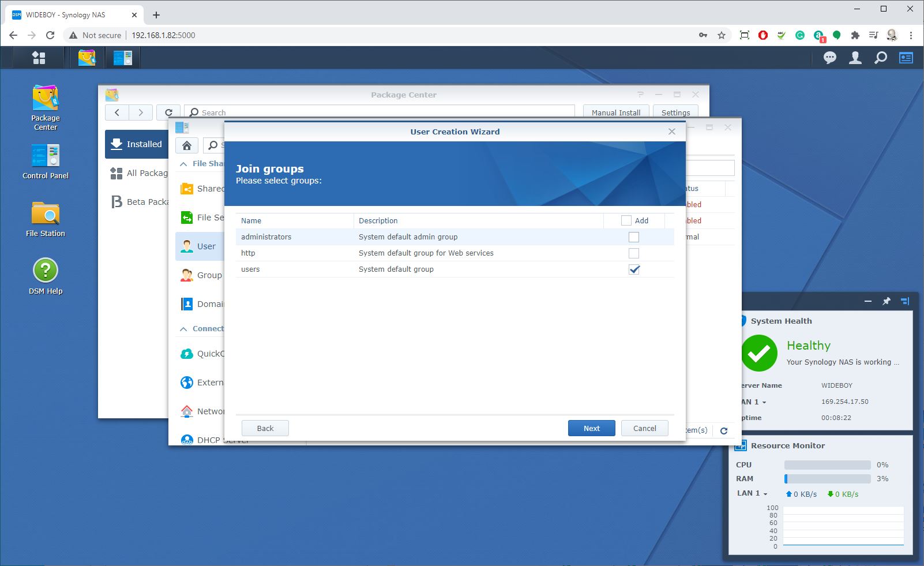Open External Access in Control Panel sidebar
Screen dimensions: 924x566
pyautogui.click(x=200, y=383)
